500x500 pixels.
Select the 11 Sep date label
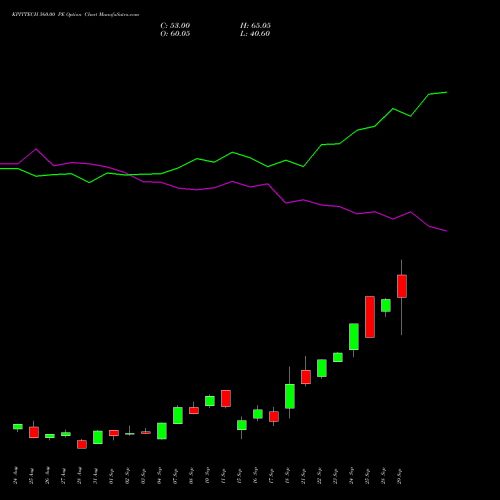(223, 476)
